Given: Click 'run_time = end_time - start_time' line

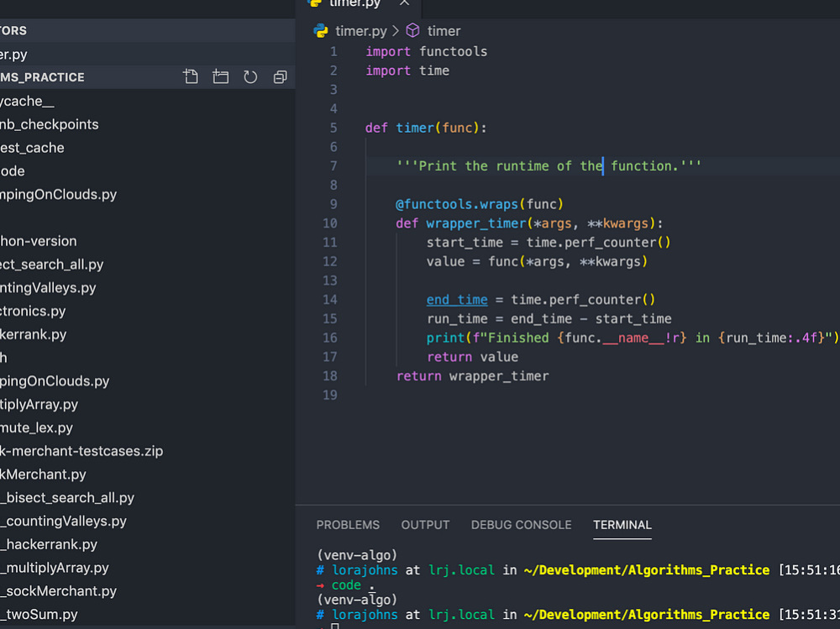Looking at the screenshot, I should (549, 319).
